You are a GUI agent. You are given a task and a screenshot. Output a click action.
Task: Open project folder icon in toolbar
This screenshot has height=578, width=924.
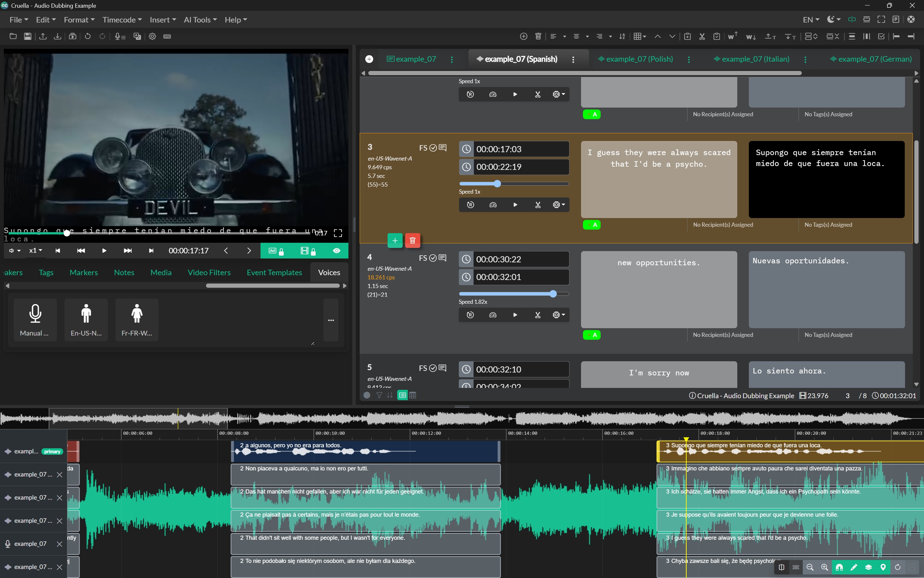(13, 36)
